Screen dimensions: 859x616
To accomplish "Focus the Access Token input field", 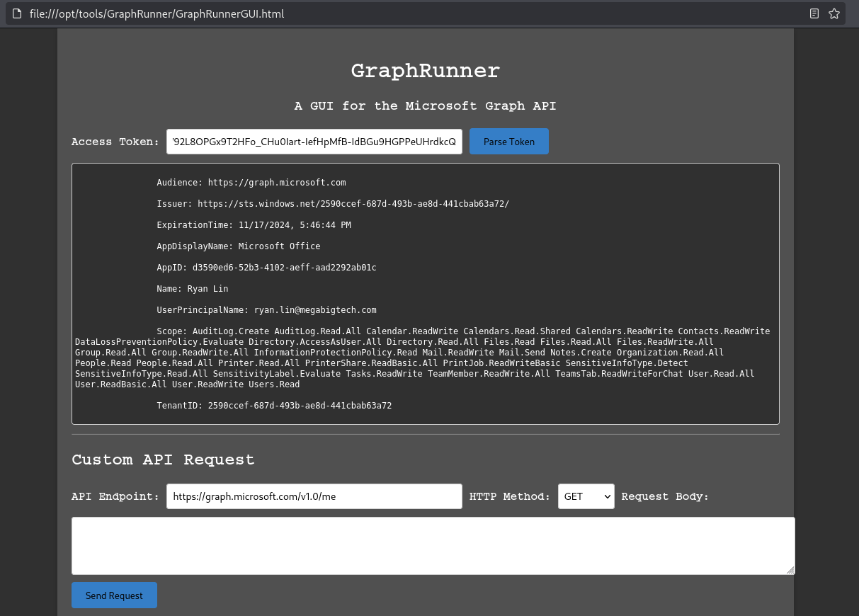I will (314, 142).
